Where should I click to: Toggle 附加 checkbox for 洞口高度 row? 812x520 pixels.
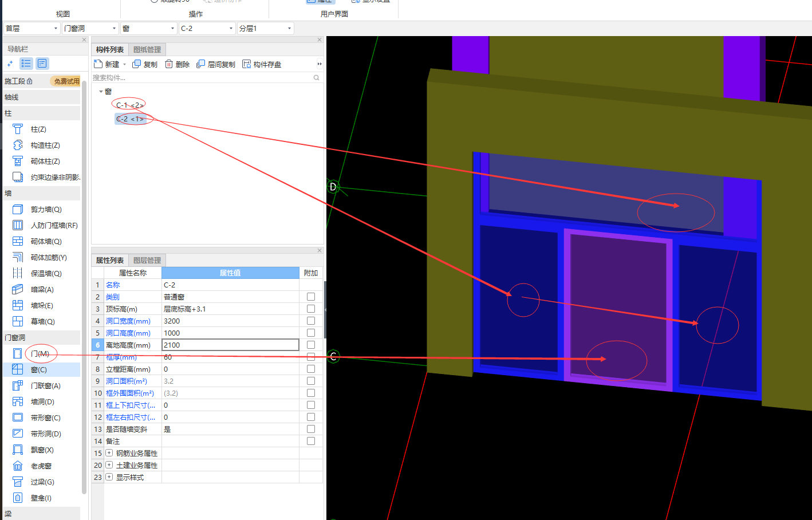pos(311,333)
